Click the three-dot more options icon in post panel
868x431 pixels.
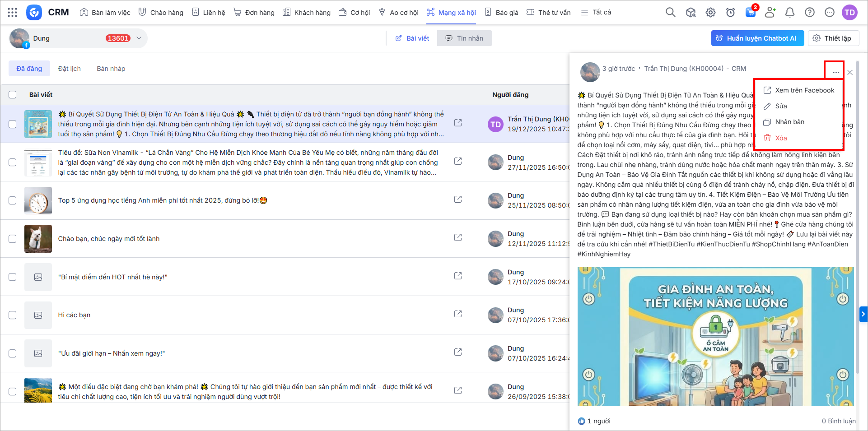coord(836,72)
